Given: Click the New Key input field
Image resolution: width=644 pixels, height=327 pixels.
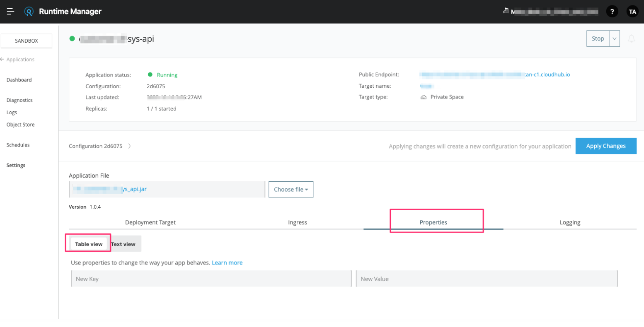Looking at the screenshot, I should point(211,279).
